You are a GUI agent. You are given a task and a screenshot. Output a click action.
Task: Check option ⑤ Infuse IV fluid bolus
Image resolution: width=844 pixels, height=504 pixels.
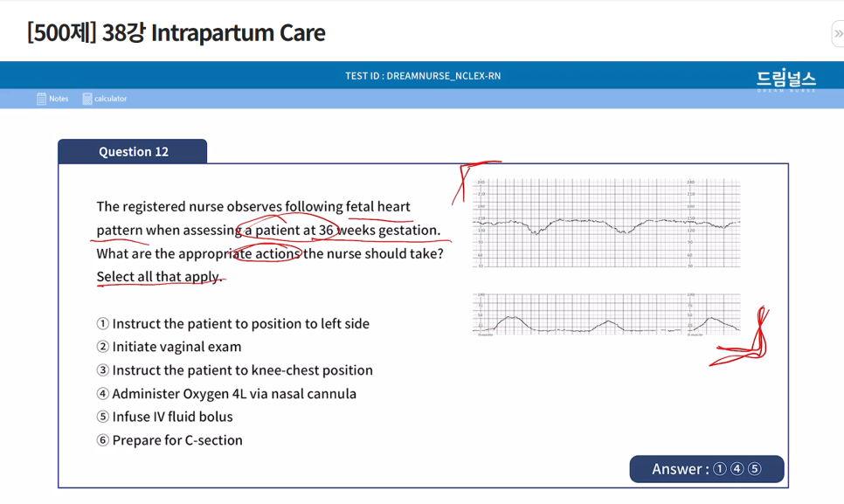[x=165, y=417]
